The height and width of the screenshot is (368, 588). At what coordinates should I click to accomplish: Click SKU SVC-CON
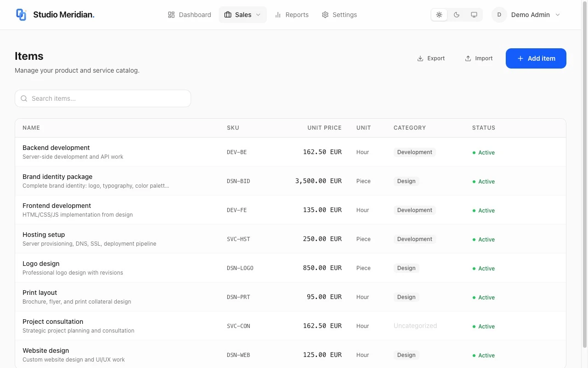[x=238, y=326]
